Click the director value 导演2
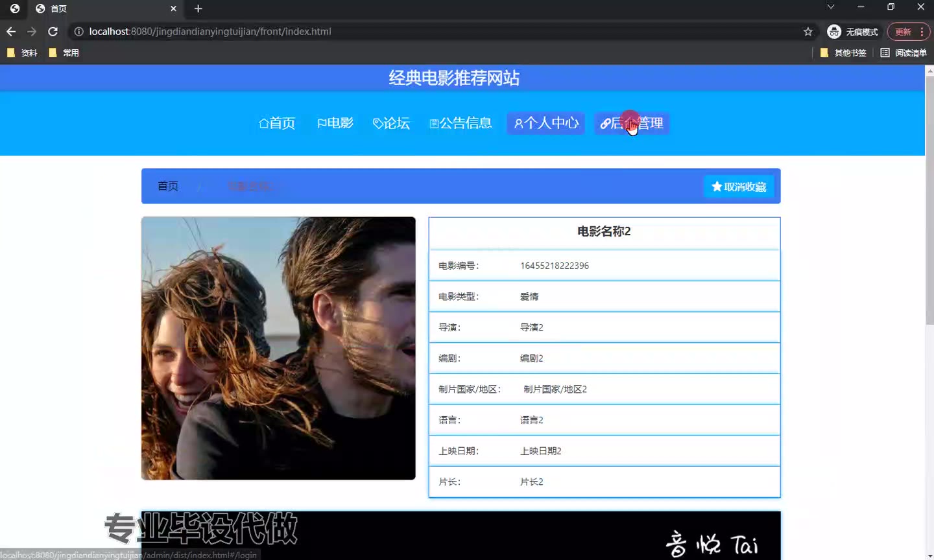 click(532, 327)
